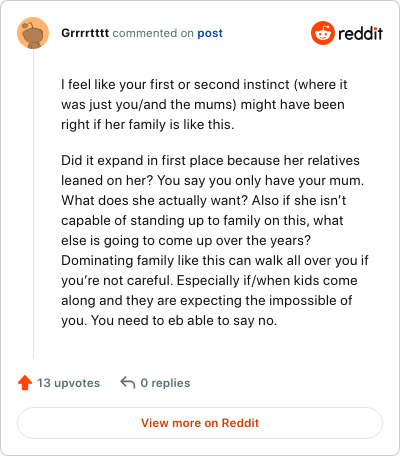Click the line starting "along and they are expecting"
Image resolution: width=400 pixels, height=456 pixels.
[207, 301]
